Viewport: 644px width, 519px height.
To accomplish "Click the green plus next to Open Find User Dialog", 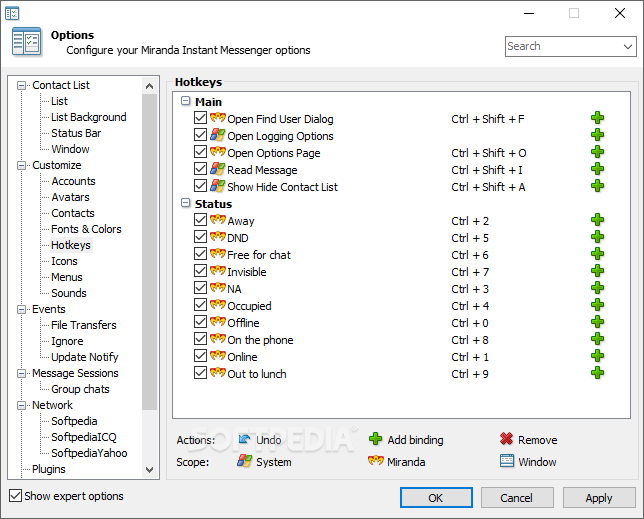I will [x=597, y=118].
